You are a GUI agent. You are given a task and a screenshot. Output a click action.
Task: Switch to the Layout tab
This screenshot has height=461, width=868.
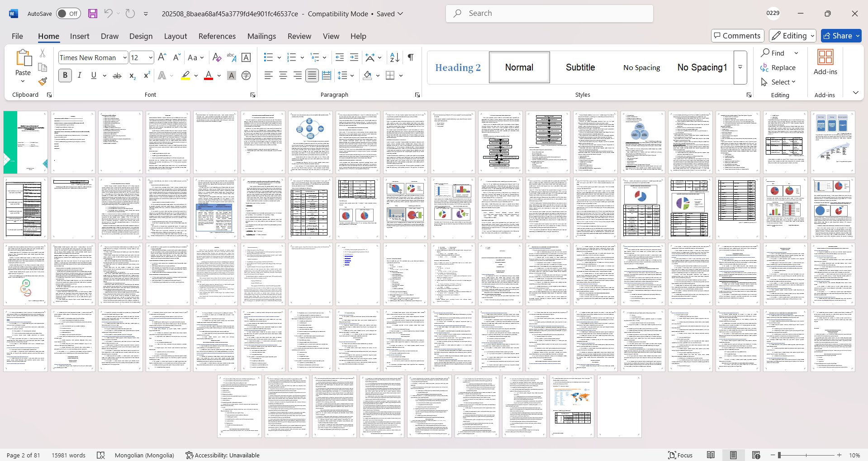pyautogui.click(x=175, y=36)
